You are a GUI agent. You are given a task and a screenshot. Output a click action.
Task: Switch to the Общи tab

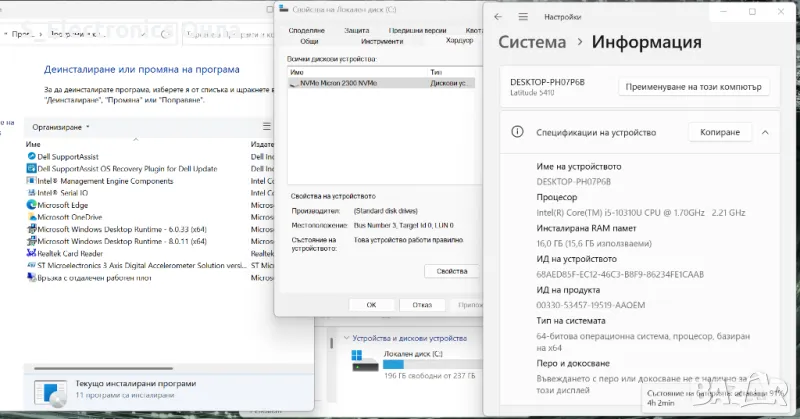point(309,42)
